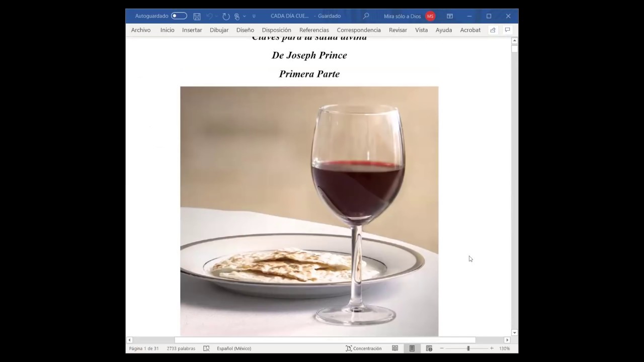Open the Archivo tab
The image size is (644, 362).
(x=141, y=30)
